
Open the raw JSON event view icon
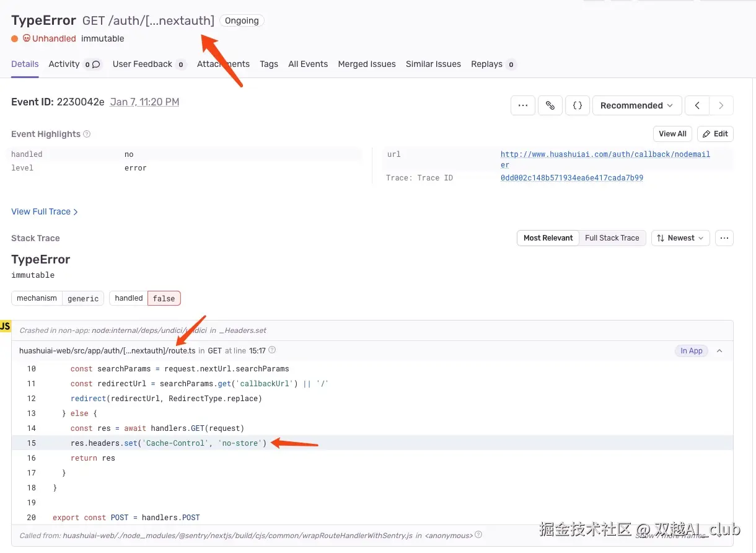coord(578,105)
